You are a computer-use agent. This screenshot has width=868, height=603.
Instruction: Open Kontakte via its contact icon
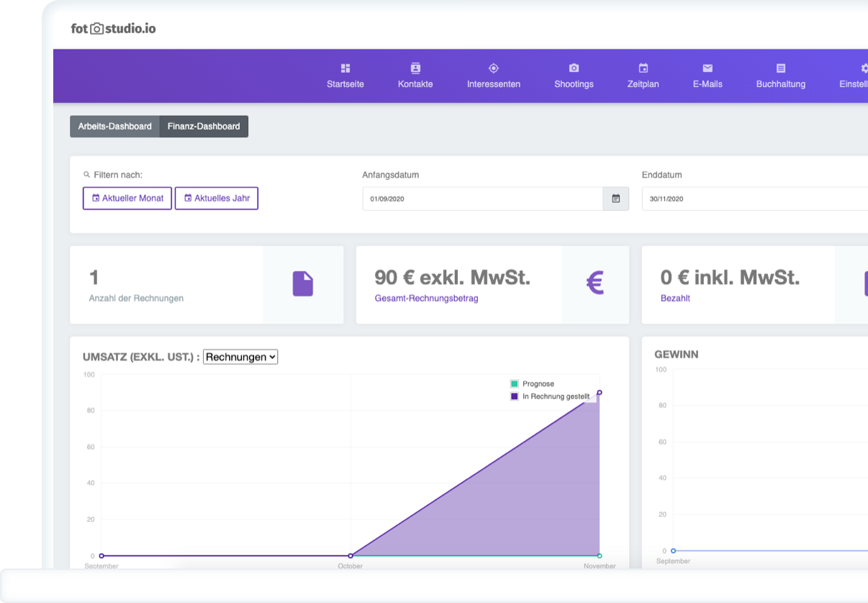coord(415,68)
